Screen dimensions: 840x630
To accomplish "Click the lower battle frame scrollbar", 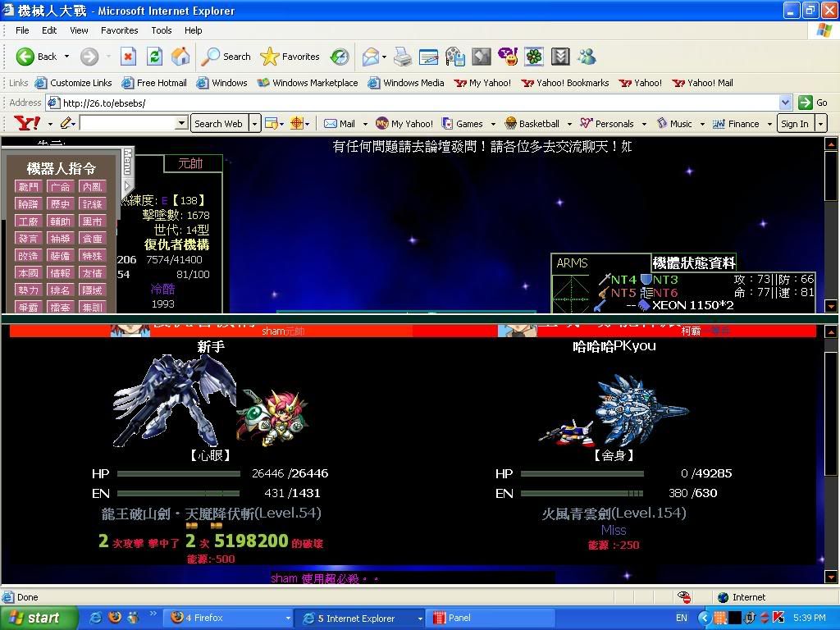I will 831,454.
